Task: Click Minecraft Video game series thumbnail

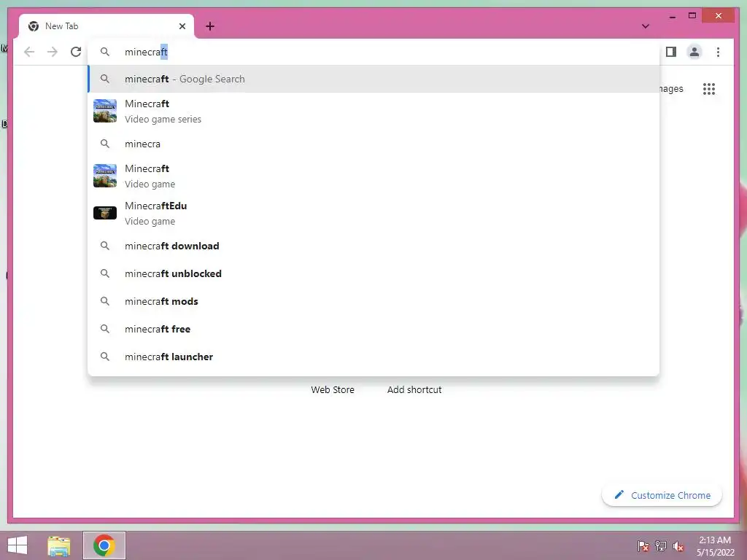Action: (105, 111)
